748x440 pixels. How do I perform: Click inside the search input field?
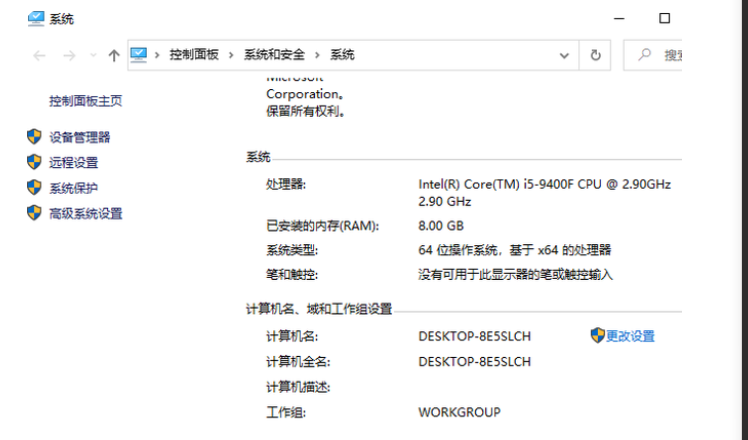click(670, 55)
